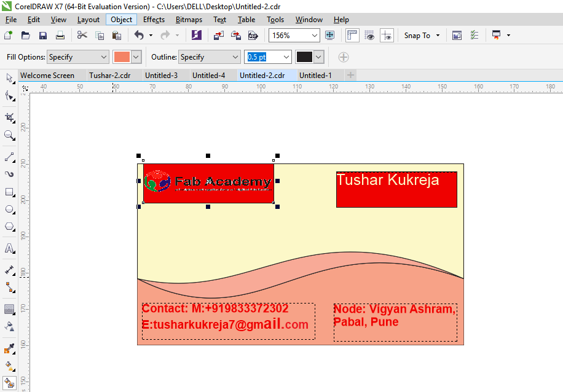Switch to the Welcome Screen tab
Viewport: 563px width, 392px height.
pyautogui.click(x=47, y=76)
